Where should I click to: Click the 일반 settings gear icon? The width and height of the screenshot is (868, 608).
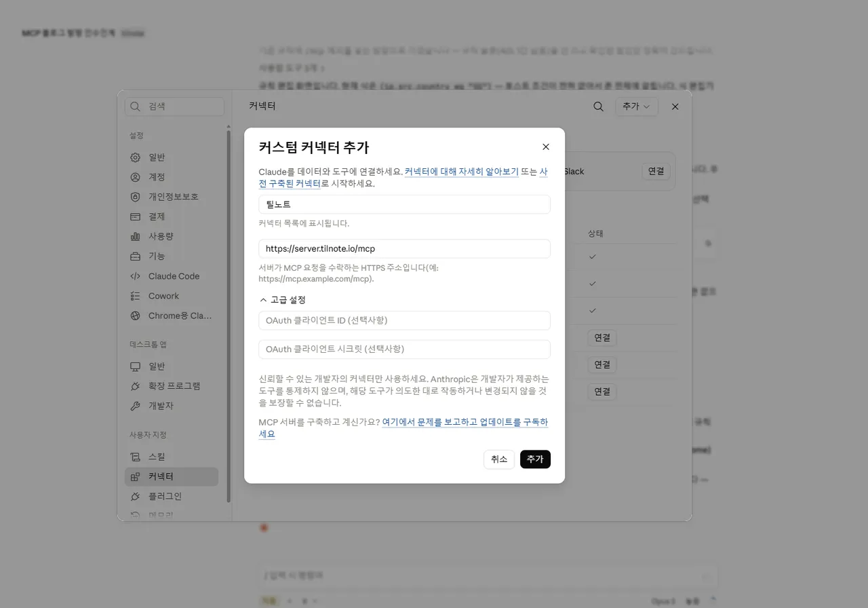pos(135,157)
